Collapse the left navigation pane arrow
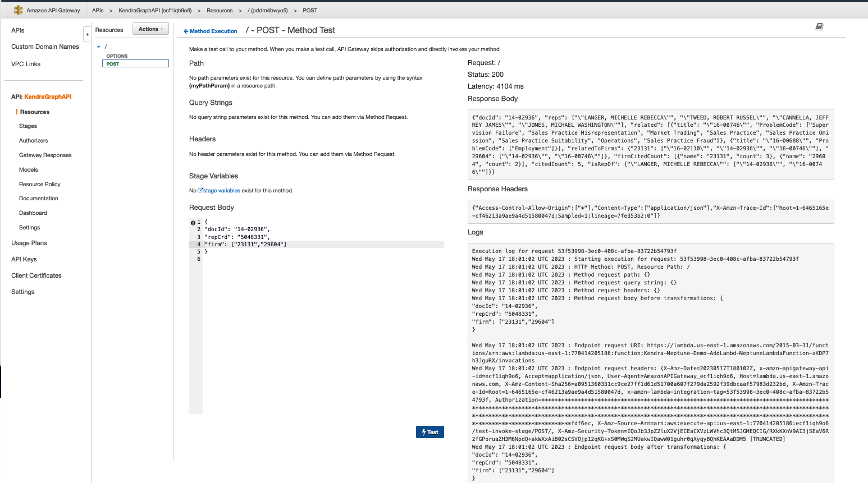868x483 pixels. point(87,34)
